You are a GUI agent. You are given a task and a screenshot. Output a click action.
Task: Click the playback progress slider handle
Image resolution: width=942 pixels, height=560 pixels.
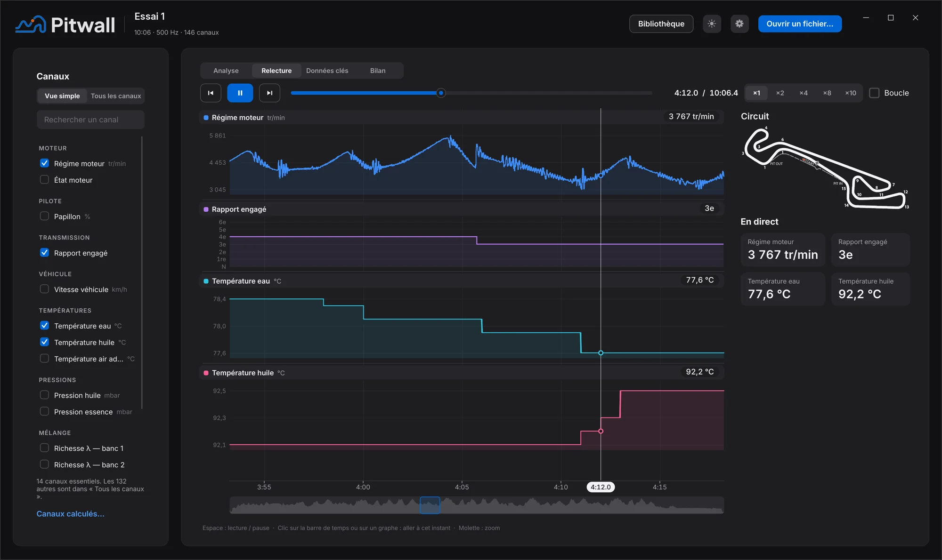[x=441, y=93]
